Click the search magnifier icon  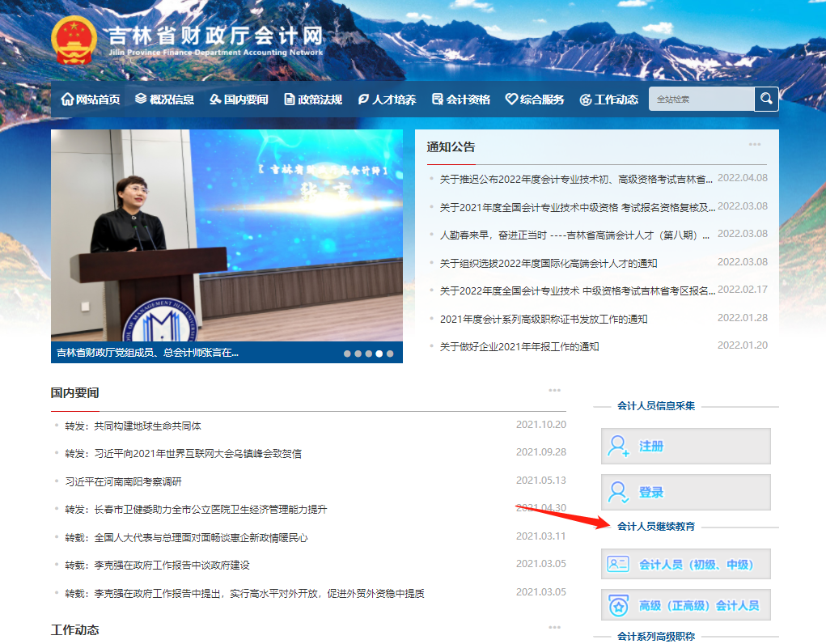pos(765,99)
